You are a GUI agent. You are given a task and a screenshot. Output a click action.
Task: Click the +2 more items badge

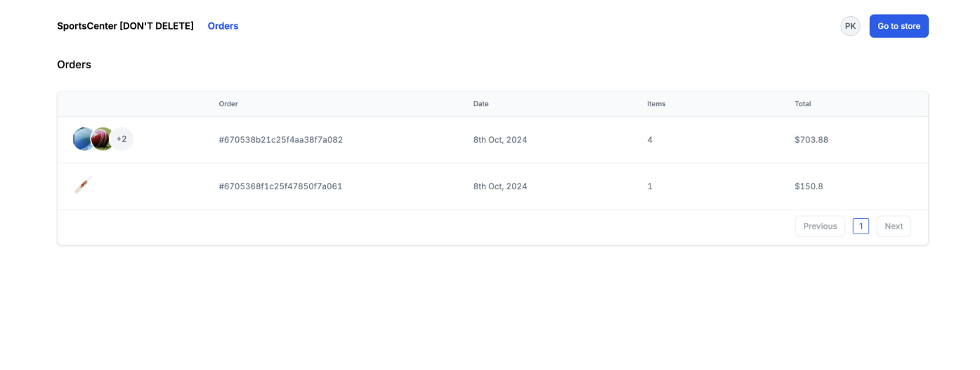point(122,139)
